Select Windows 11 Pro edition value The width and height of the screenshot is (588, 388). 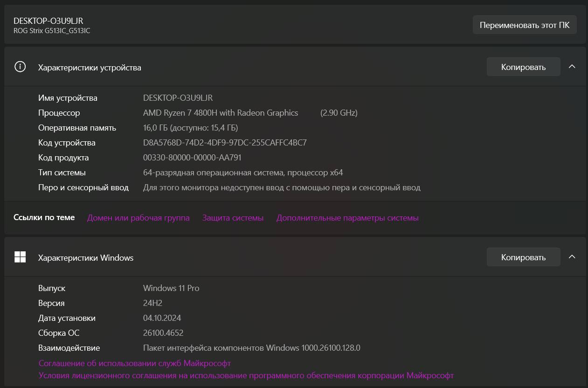click(x=171, y=288)
